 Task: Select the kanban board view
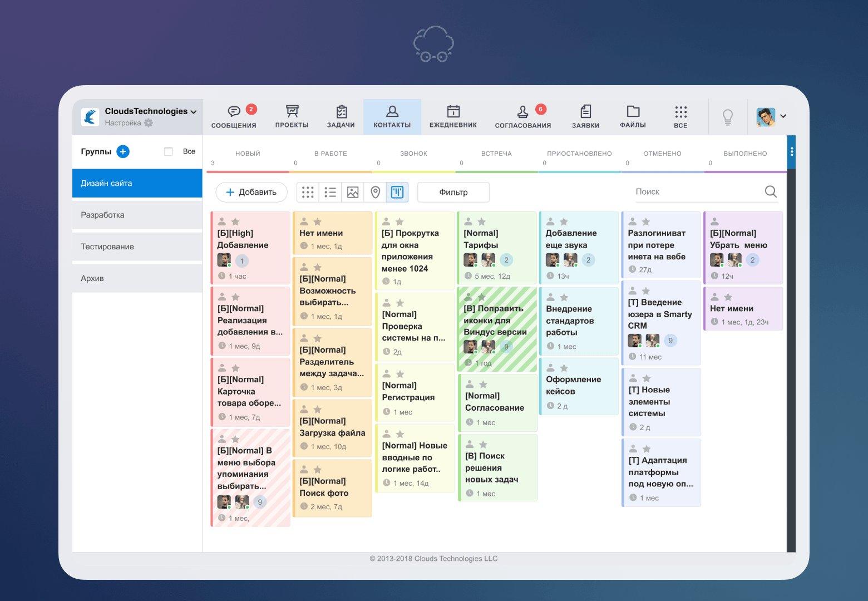pos(397,193)
